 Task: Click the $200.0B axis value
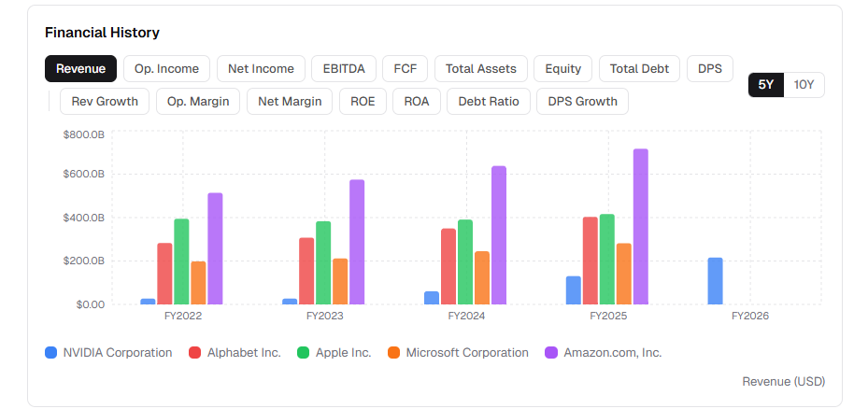(84, 261)
